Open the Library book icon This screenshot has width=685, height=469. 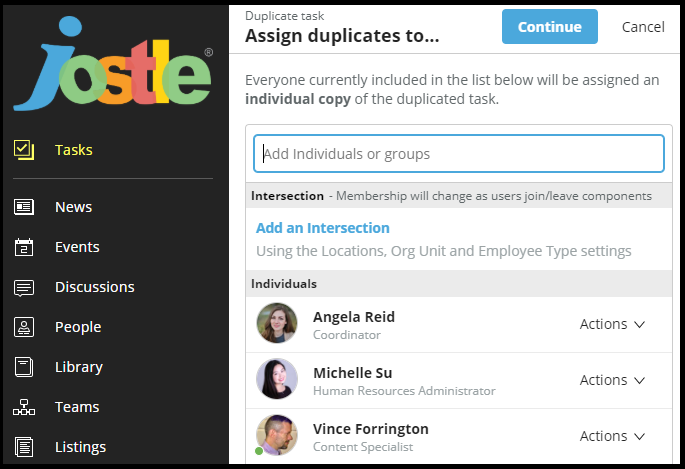click(24, 367)
